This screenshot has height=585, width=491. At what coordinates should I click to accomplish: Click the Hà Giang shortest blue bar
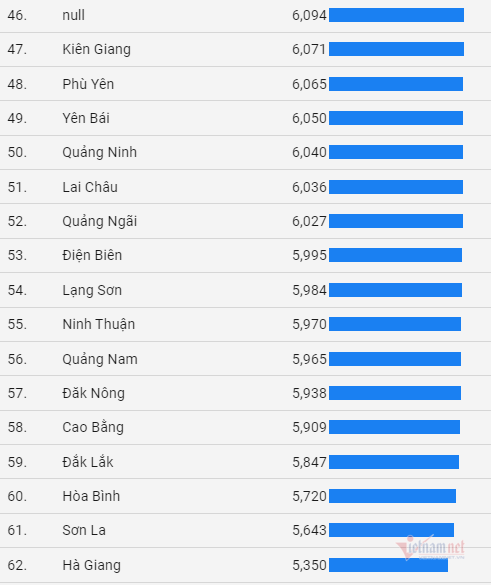[x=388, y=565]
